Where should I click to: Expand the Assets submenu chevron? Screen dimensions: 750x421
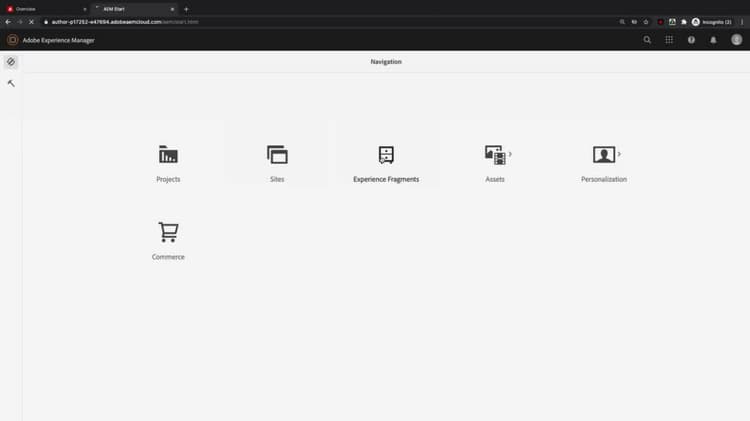pos(510,154)
